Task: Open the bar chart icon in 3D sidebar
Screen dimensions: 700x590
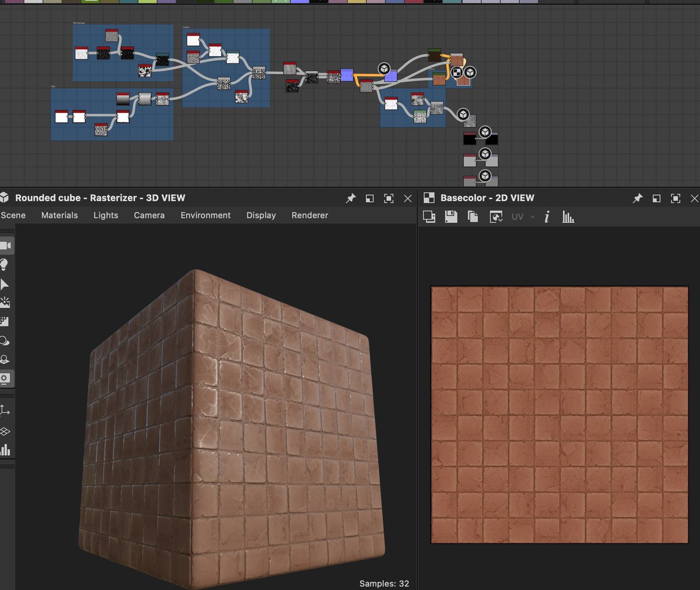Action: tap(5, 449)
